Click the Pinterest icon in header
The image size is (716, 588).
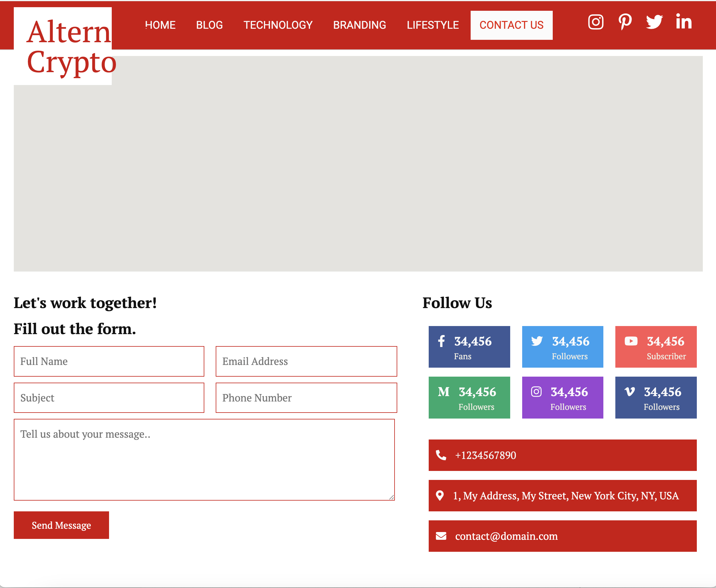[x=625, y=22]
